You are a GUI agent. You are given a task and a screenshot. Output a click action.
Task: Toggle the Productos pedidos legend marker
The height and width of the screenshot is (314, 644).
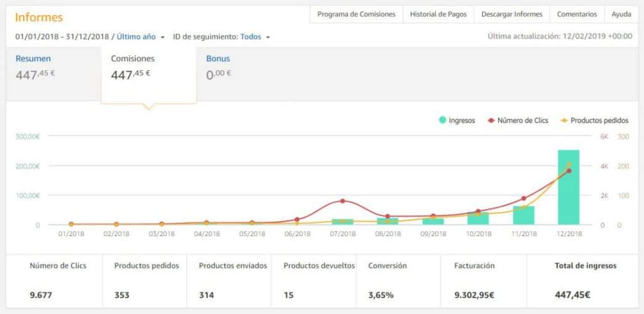(564, 121)
